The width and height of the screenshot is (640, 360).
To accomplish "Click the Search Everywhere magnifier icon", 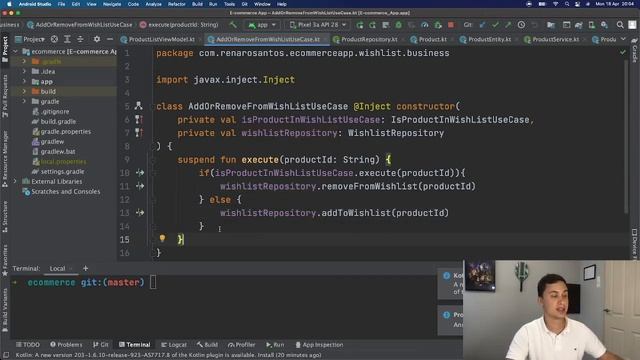I will tap(620, 25).
